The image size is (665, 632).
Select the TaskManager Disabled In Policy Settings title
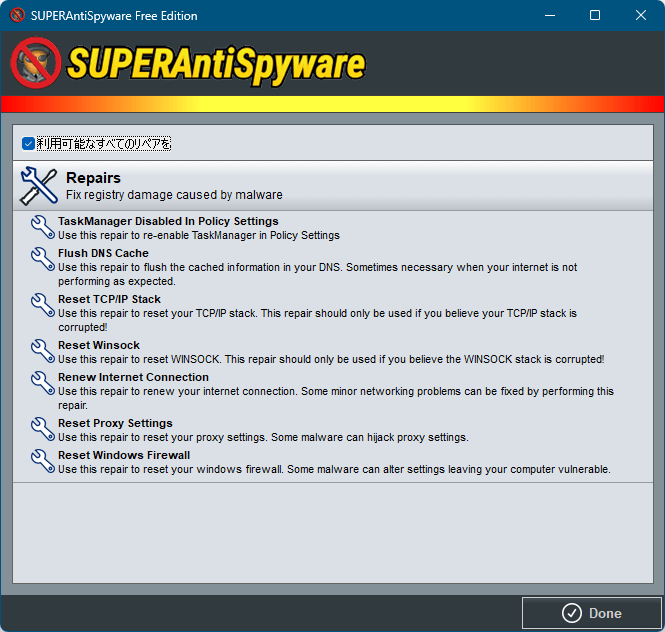(168, 221)
